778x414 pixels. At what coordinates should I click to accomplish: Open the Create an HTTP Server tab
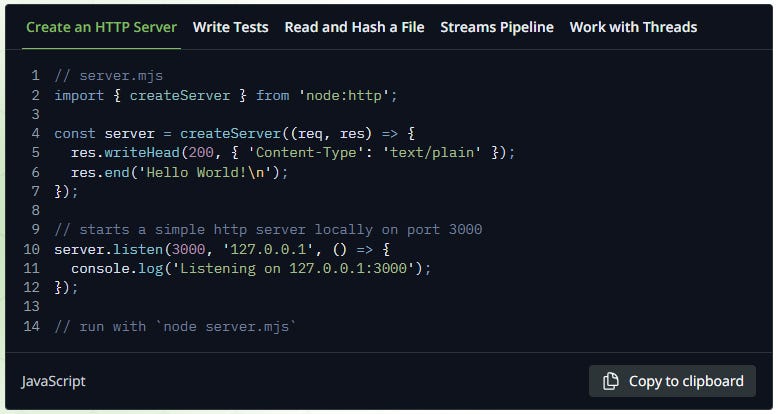(x=101, y=27)
